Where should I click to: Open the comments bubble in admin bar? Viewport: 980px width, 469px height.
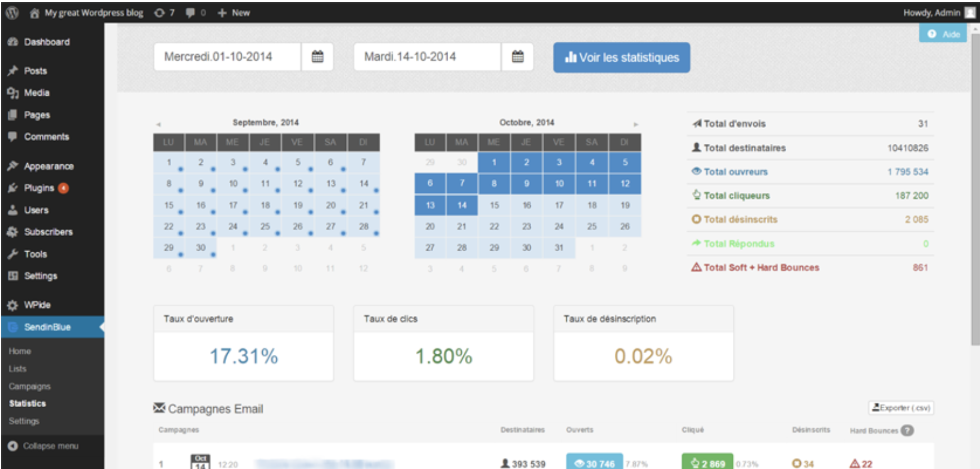tap(195, 12)
